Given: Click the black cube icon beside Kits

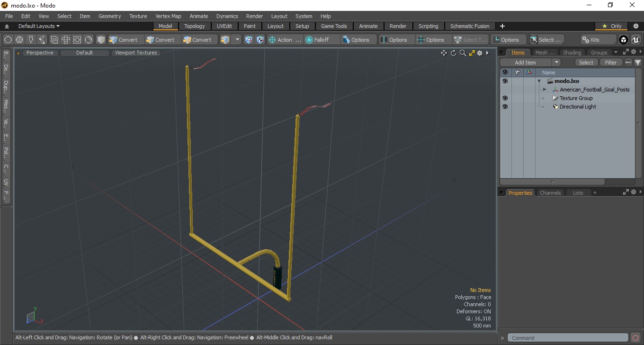Looking at the screenshot, I should coord(624,40).
